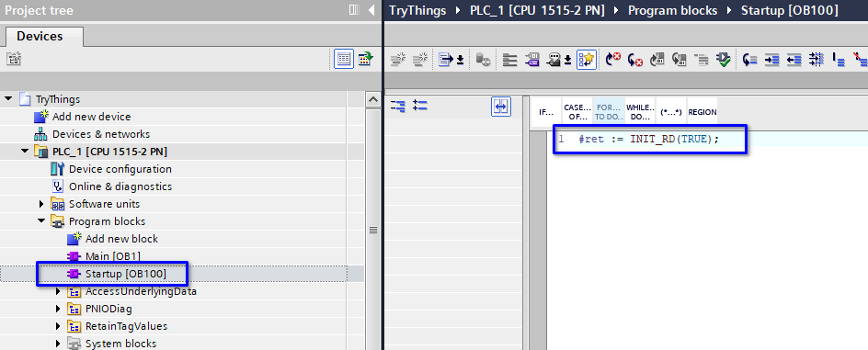This screenshot has width=868, height=350.
Task: Toggle details view in project tree
Action: click(x=344, y=59)
